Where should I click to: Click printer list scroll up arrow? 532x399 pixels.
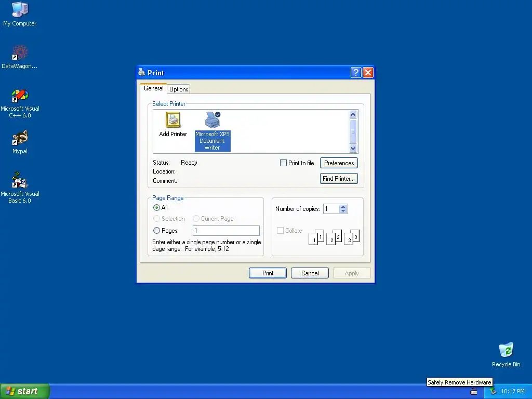point(353,115)
